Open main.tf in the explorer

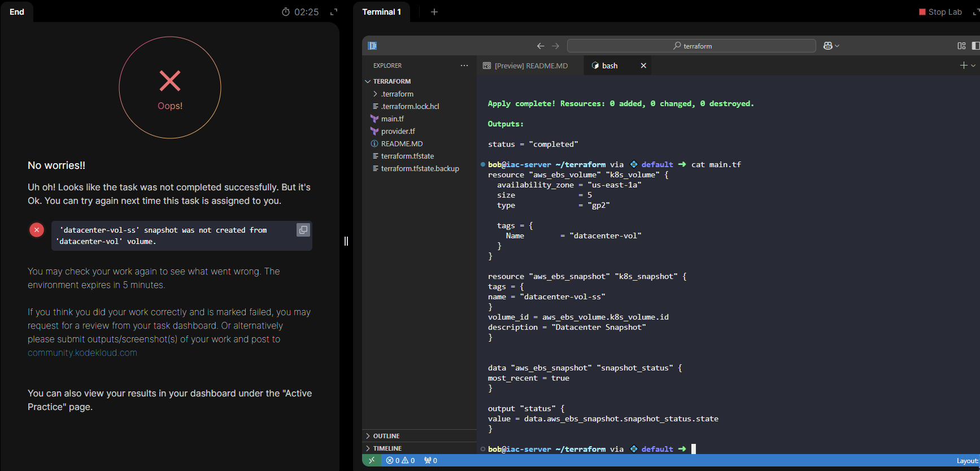(392, 119)
